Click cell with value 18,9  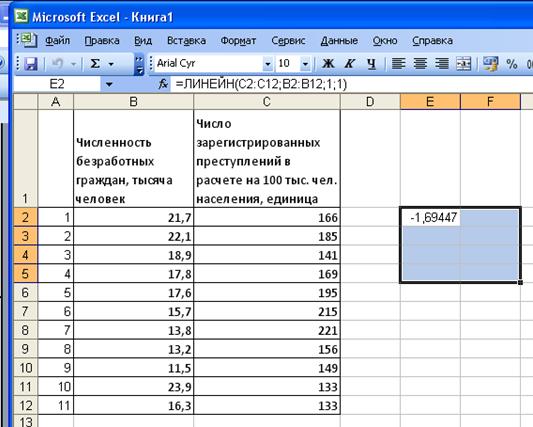(133, 255)
